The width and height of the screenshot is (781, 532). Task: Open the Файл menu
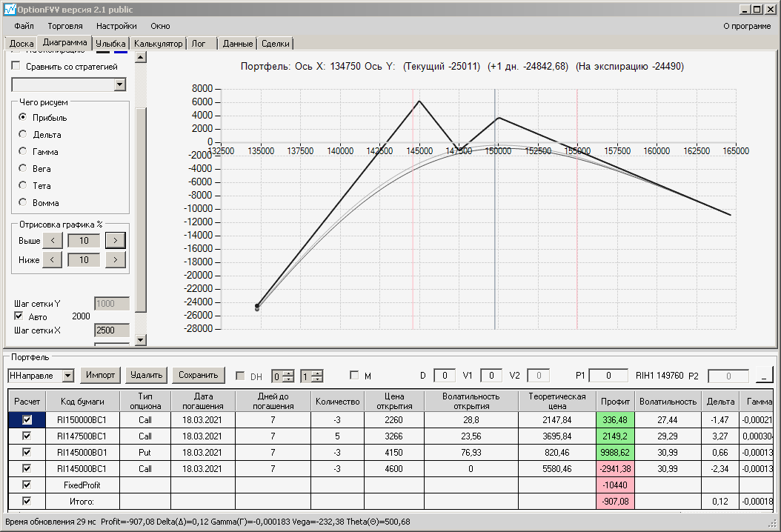tap(24, 26)
